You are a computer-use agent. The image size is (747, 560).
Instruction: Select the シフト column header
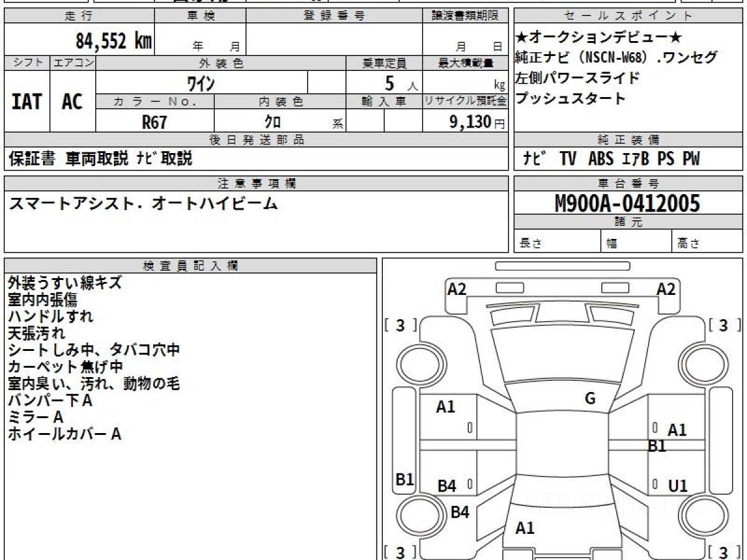pos(27,63)
